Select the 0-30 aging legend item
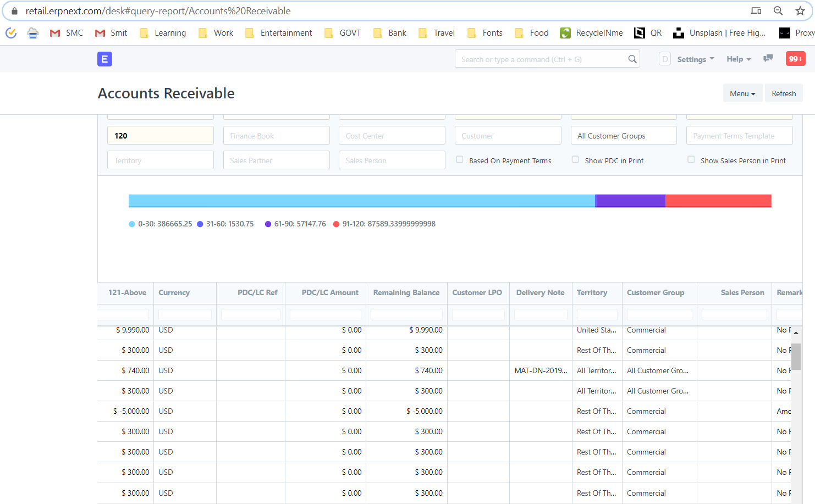This screenshot has width=815, height=504. [160, 224]
